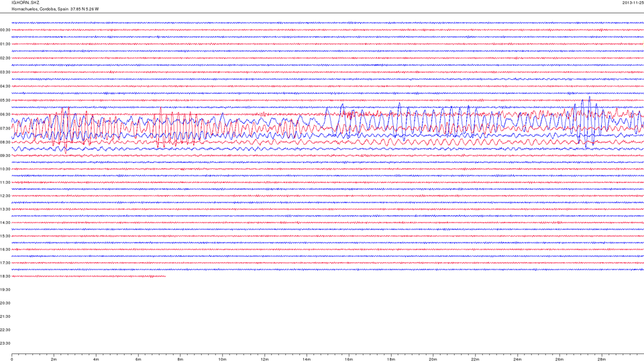Screen dimensions: 644x362
Task: Select the 01:30 time label
Action: [x=5, y=44]
